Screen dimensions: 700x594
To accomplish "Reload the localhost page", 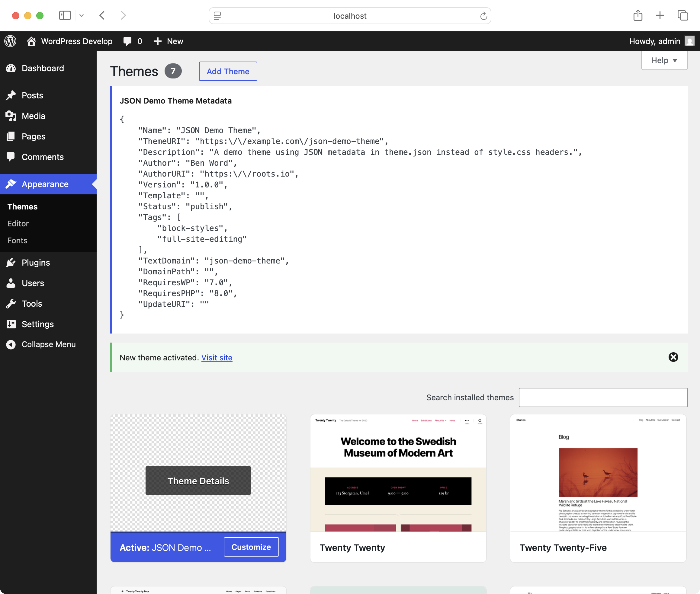I will pos(483,16).
